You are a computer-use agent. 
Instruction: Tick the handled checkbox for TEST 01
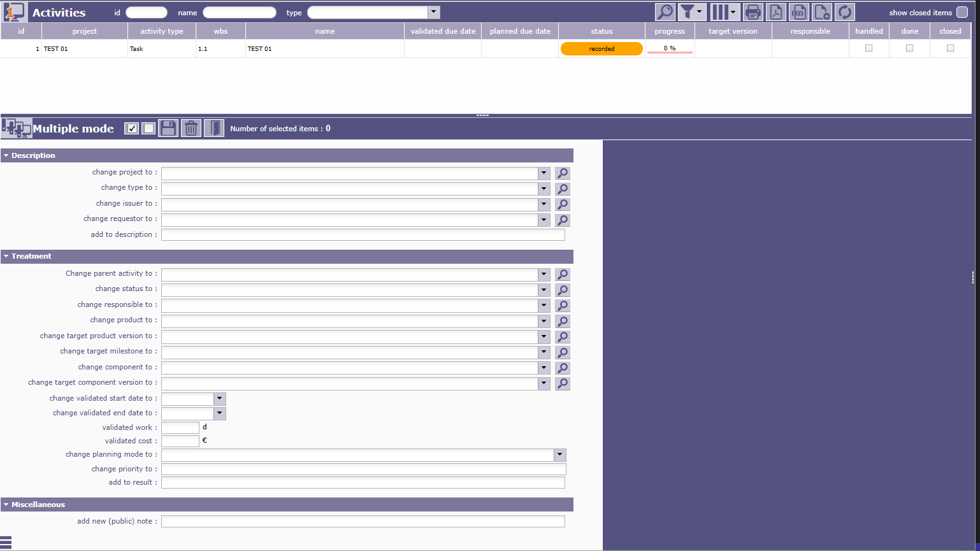click(868, 48)
